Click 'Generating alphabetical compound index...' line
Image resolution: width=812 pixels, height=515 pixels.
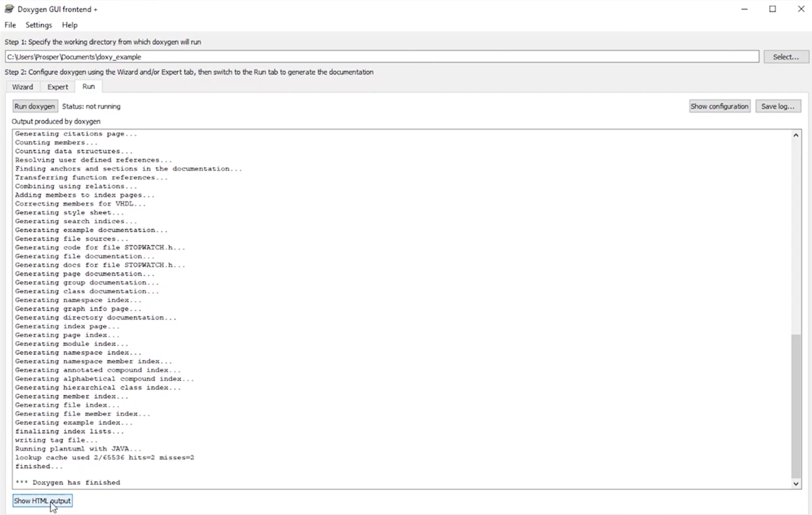tap(104, 379)
